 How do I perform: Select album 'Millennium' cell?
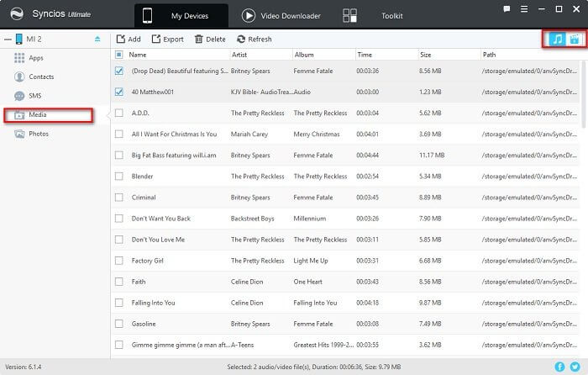tap(310, 219)
